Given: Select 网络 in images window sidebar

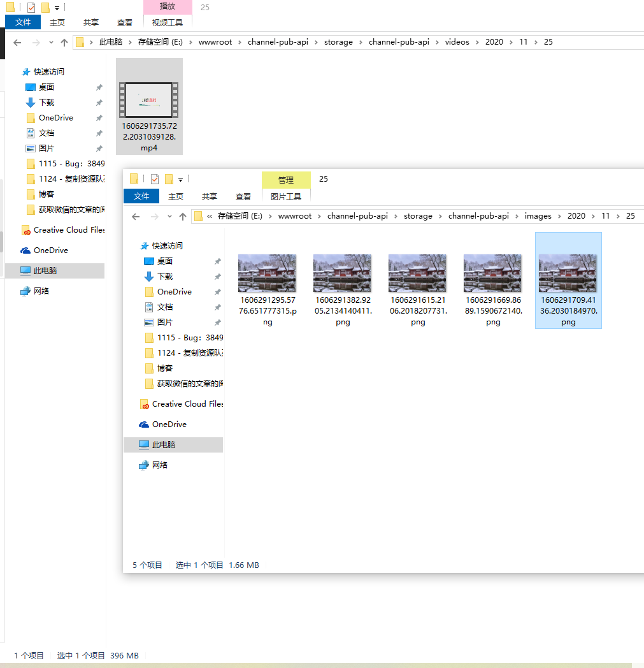Looking at the screenshot, I should click(159, 466).
